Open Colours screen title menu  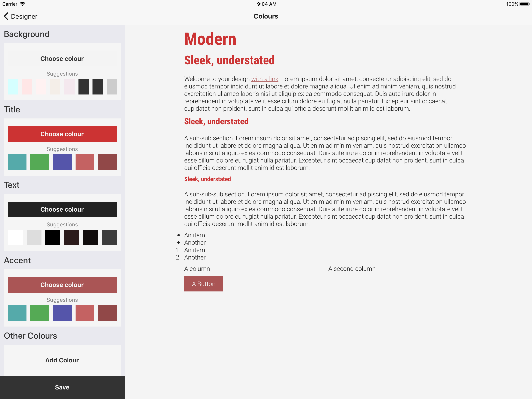point(266,16)
